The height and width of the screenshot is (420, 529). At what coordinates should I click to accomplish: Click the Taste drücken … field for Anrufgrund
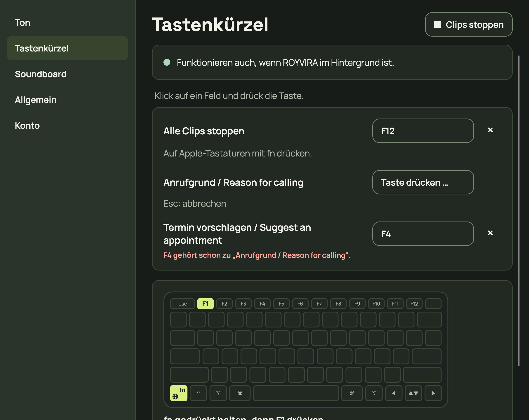[x=423, y=182]
